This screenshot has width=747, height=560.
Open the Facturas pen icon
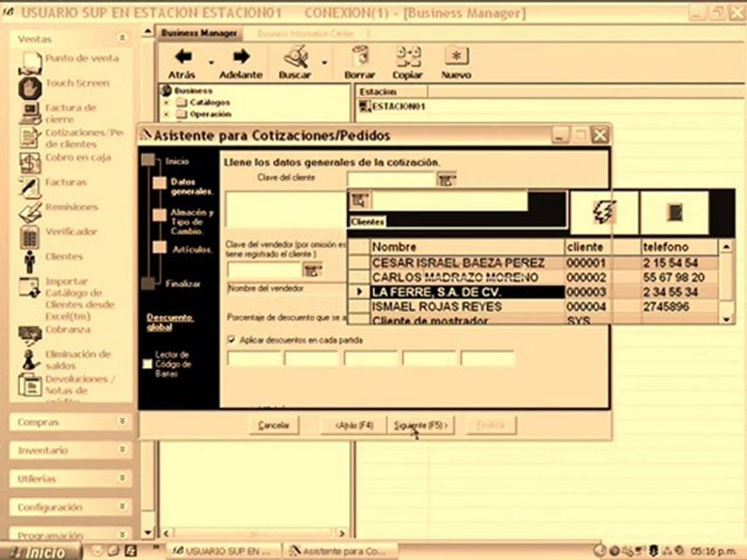[x=30, y=187]
